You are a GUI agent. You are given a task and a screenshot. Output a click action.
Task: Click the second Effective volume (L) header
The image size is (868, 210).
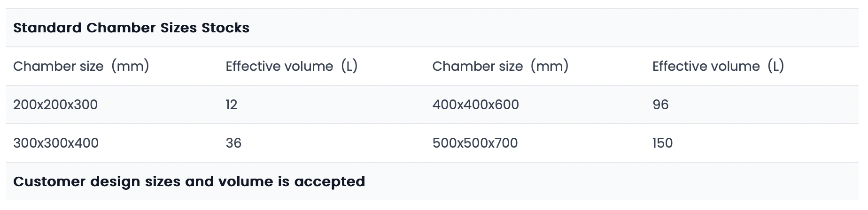click(x=718, y=66)
